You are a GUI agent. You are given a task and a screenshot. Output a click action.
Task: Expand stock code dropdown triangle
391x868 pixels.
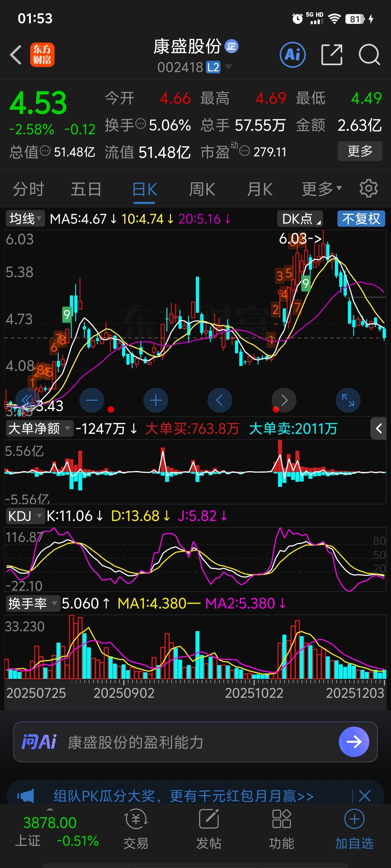pyautogui.click(x=228, y=67)
